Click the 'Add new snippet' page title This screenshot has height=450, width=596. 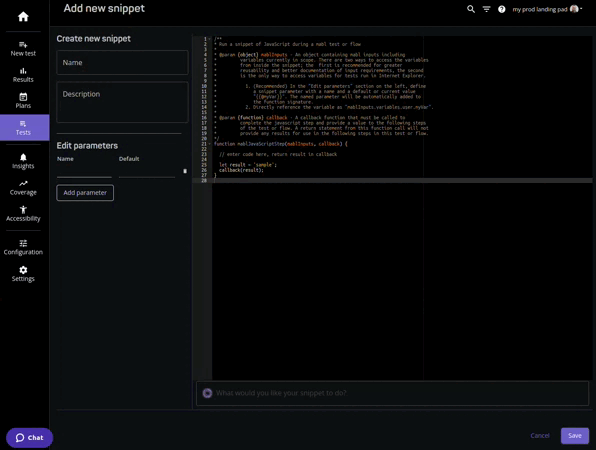pos(104,8)
